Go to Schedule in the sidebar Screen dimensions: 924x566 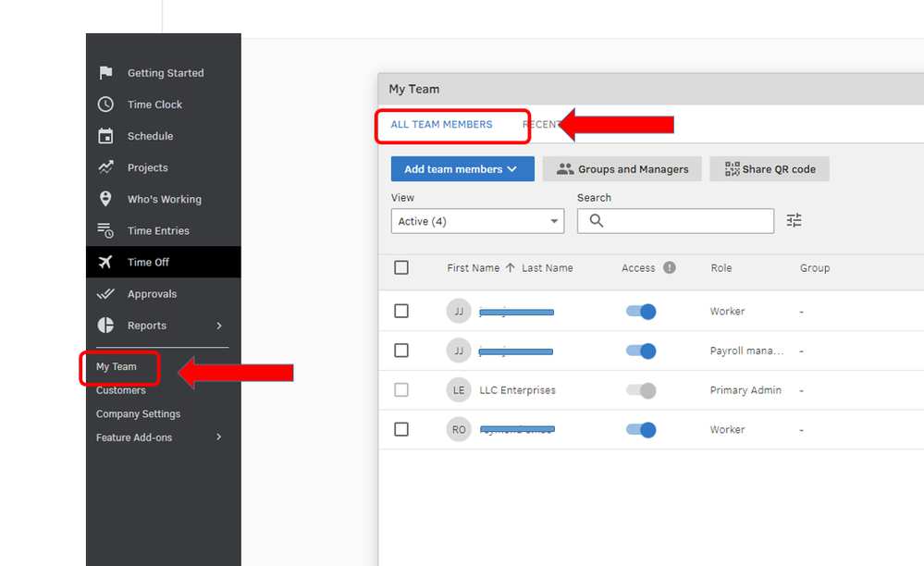pyautogui.click(x=150, y=136)
